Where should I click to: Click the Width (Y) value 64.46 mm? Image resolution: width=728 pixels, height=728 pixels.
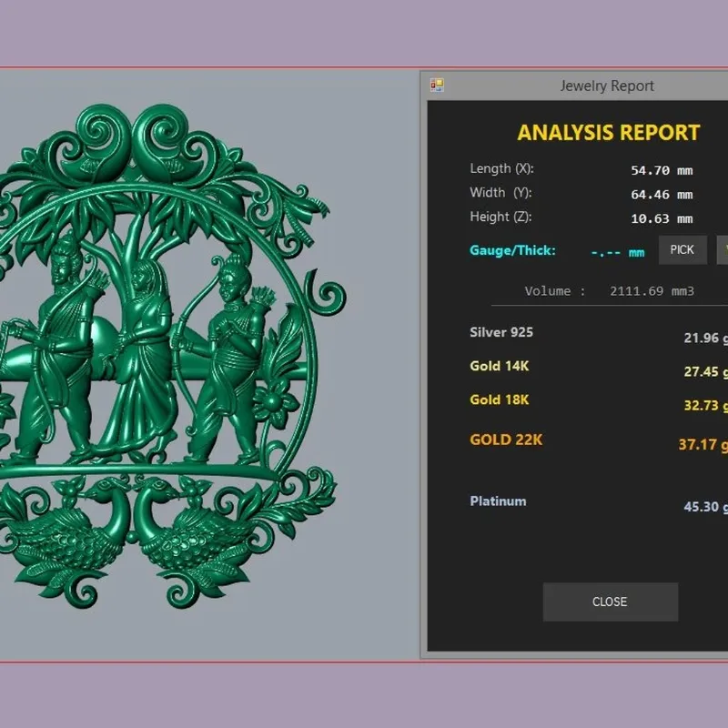point(662,195)
